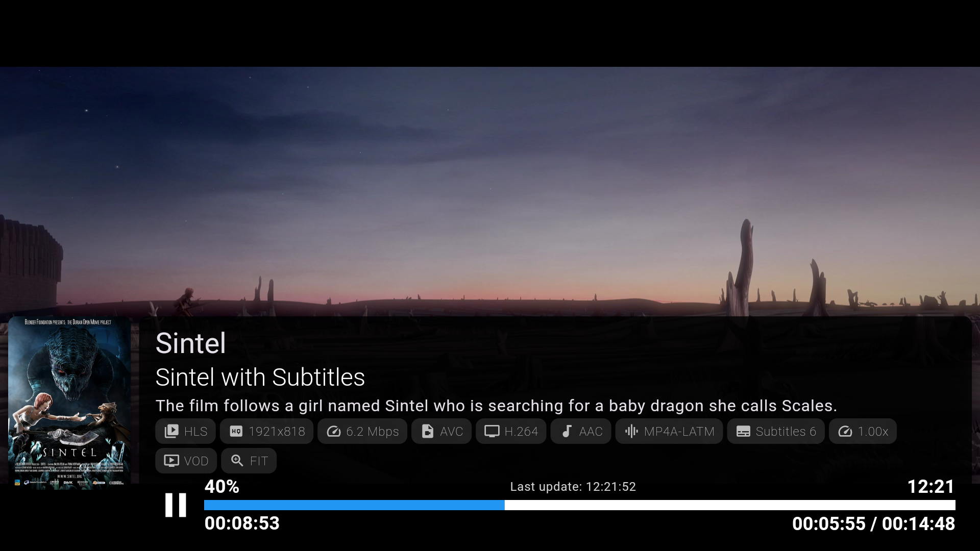Change the 1.00x playback speed
This screenshot has width=980, height=551.
(863, 431)
